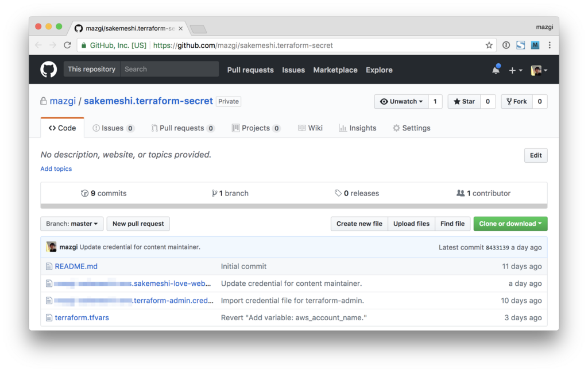Toggle Unwatch for this repository
Screen dimensions: 588x372
tap(401, 101)
